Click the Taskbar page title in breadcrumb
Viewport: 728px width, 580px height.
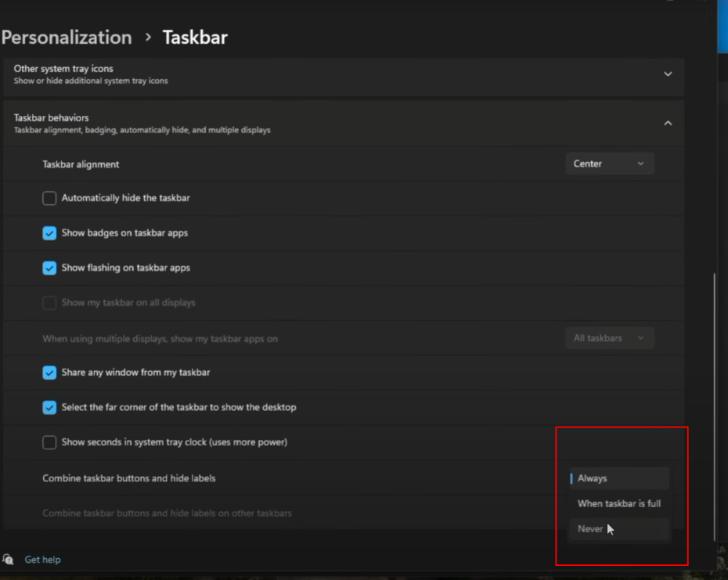(x=195, y=38)
